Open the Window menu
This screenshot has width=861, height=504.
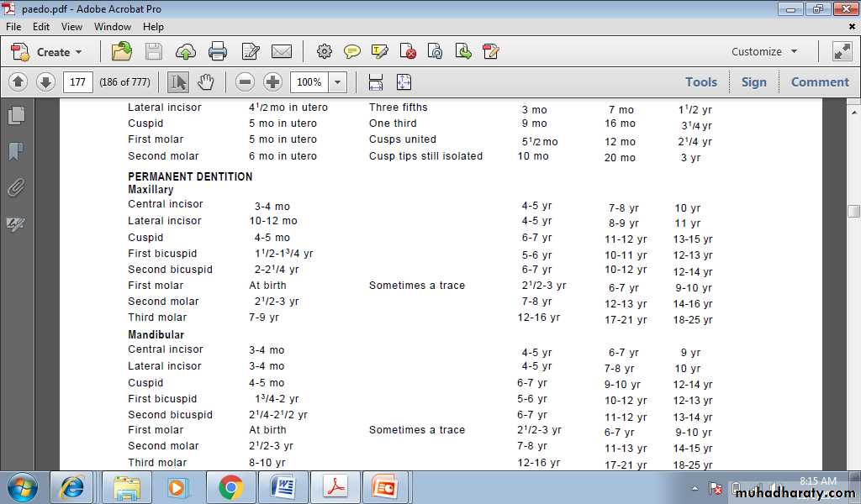pos(113,27)
